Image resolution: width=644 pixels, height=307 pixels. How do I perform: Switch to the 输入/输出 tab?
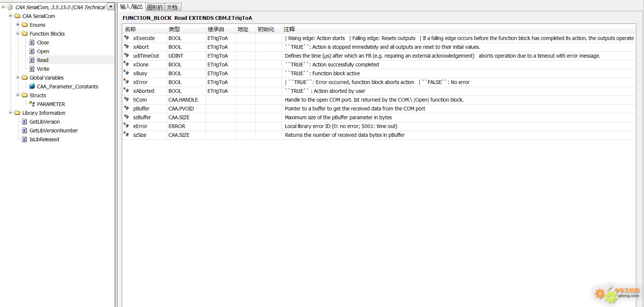click(x=131, y=7)
